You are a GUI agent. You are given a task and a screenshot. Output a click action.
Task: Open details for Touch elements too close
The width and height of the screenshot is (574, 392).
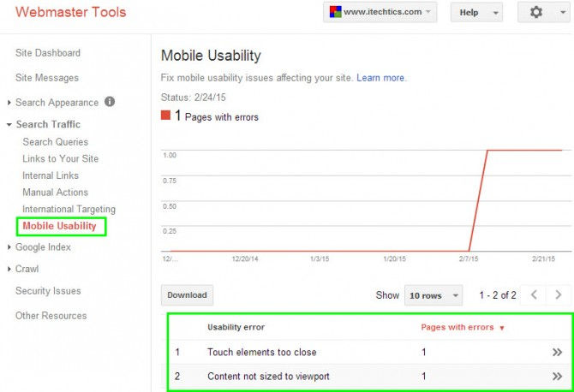pos(557,352)
